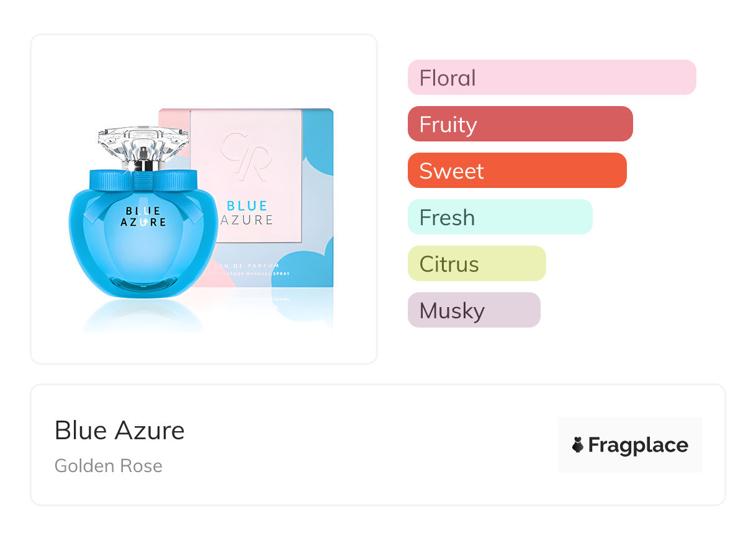The height and width of the screenshot is (536, 756).
Task: Click the BLUE AZURE text on the box
Action: [246, 213]
